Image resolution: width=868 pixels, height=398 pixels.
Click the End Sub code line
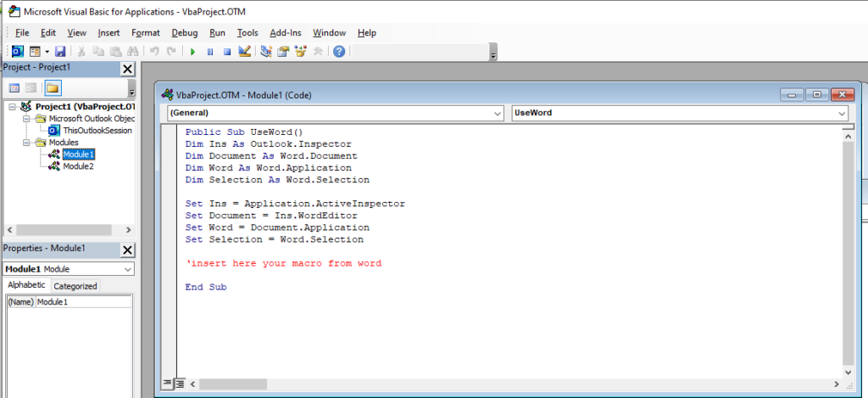point(206,287)
